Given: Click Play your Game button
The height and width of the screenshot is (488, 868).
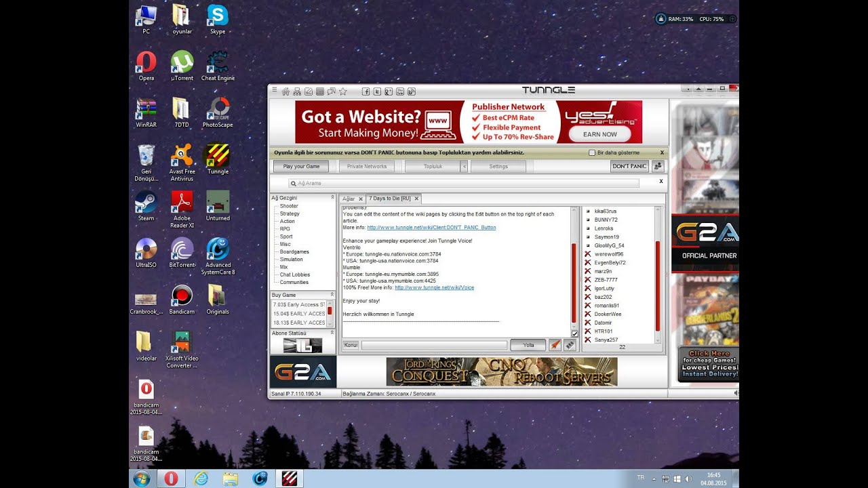Looking at the screenshot, I should (x=301, y=166).
